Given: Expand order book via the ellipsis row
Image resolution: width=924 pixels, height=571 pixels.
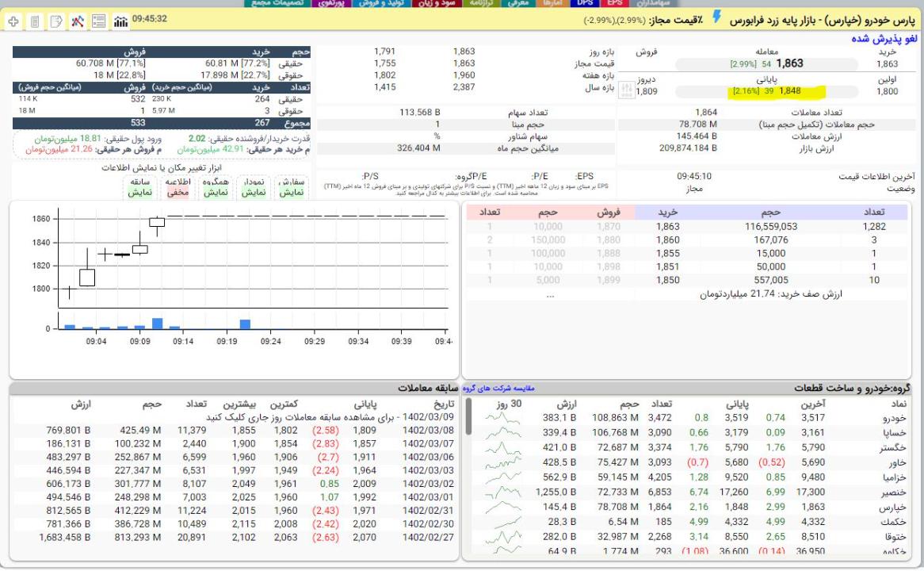Looking at the screenshot, I should [550, 294].
